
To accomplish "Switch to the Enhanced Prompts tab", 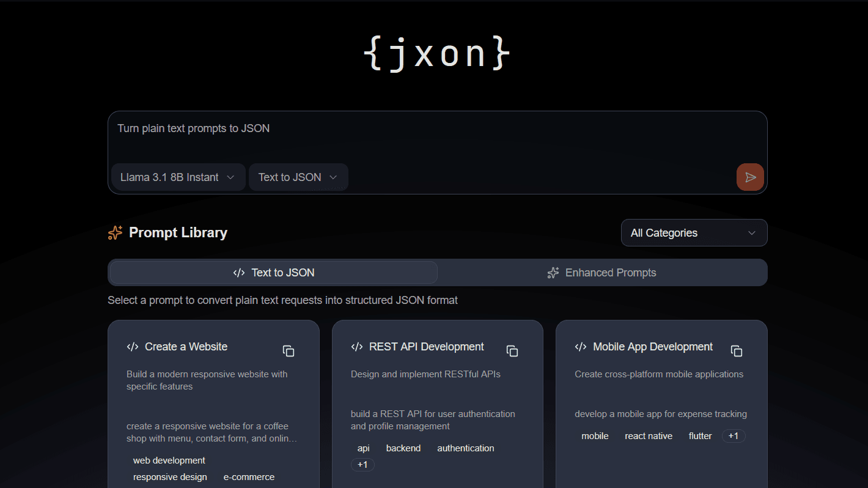I will coord(602,273).
